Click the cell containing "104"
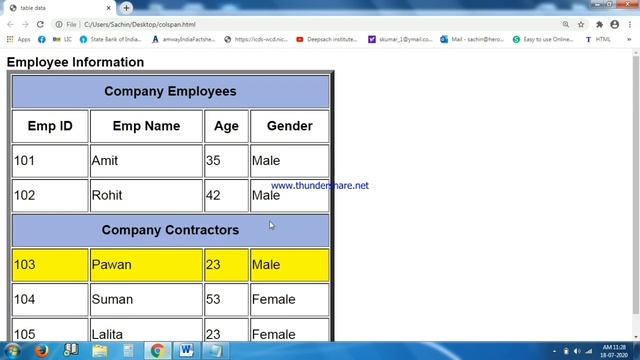This screenshot has height=360, width=640. tap(50, 299)
